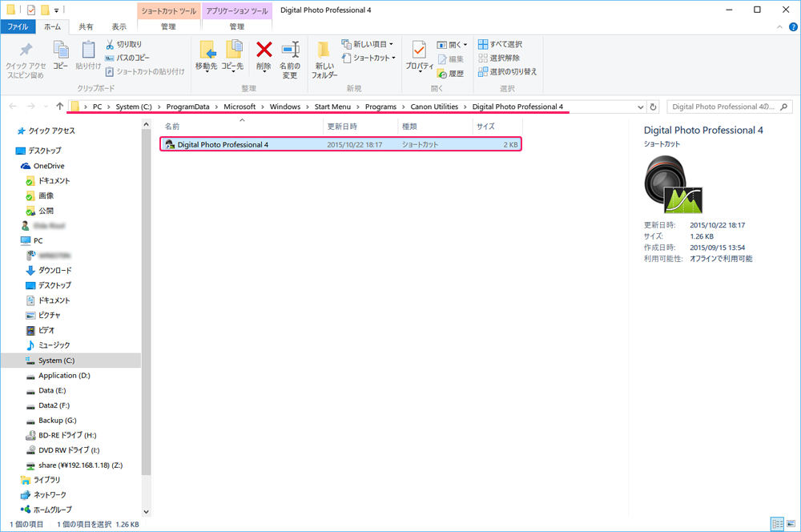Go to Canon Utilities breadcrumb

tap(434, 107)
